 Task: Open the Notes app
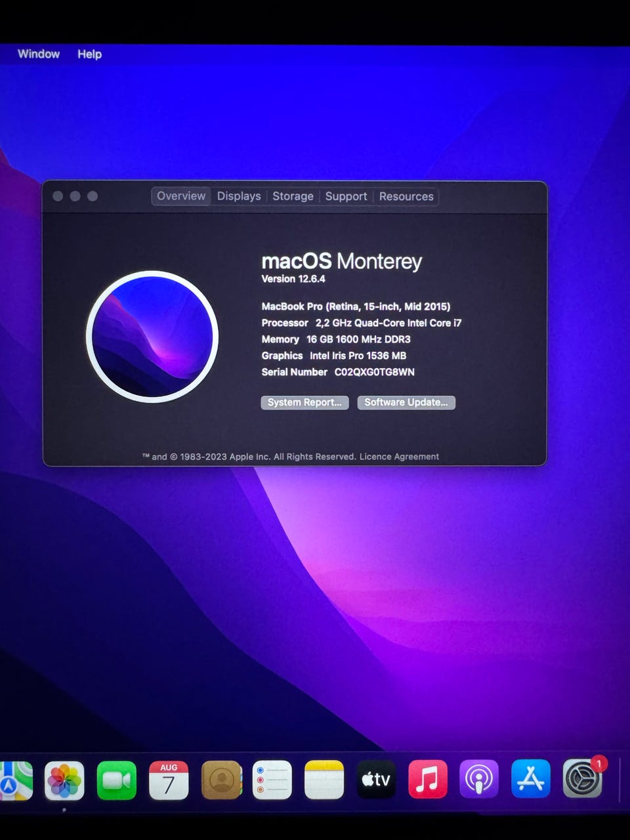tap(324, 780)
